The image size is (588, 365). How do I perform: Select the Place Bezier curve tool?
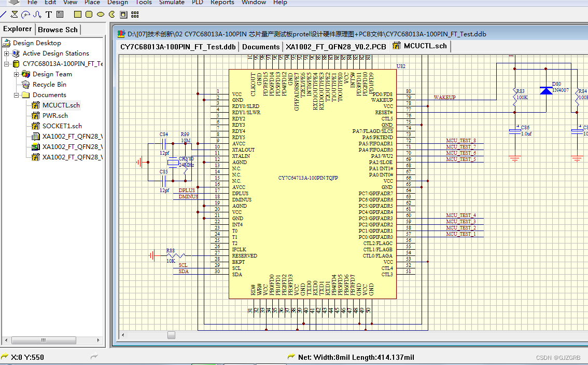coord(36,15)
